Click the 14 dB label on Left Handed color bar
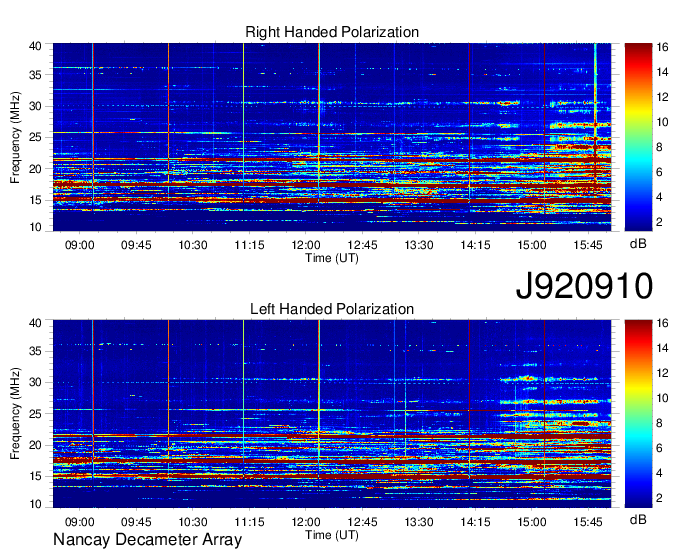680x552 pixels. point(662,348)
